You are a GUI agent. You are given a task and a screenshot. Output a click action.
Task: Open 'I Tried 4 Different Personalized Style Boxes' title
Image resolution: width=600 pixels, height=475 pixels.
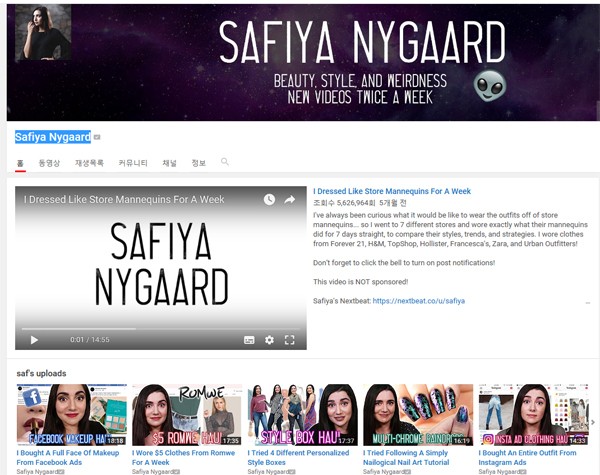[x=298, y=457]
